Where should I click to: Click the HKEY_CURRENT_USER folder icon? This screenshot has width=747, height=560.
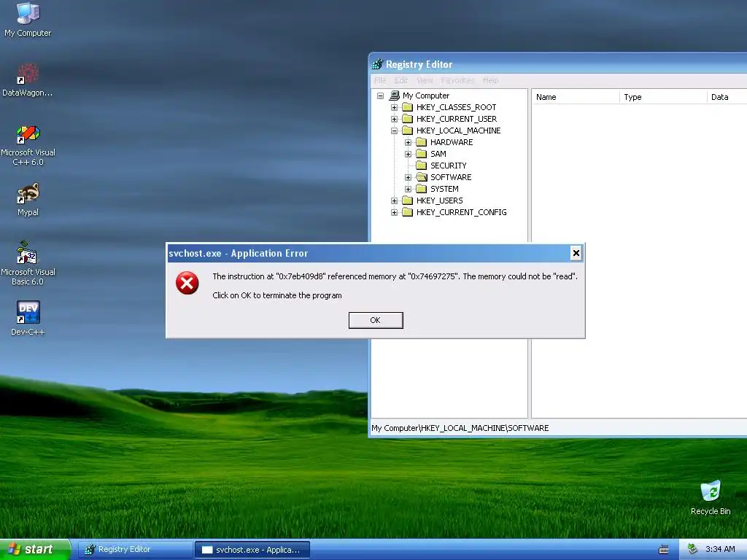click(407, 119)
